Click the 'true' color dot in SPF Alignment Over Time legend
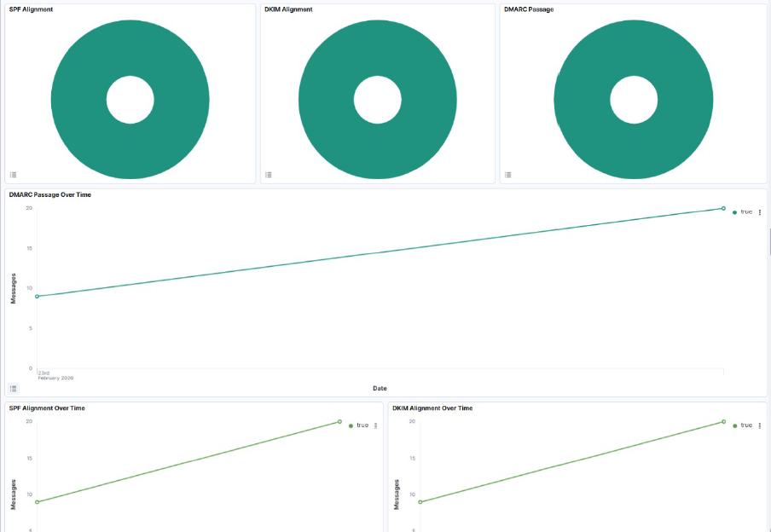 [x=351, y=425]
